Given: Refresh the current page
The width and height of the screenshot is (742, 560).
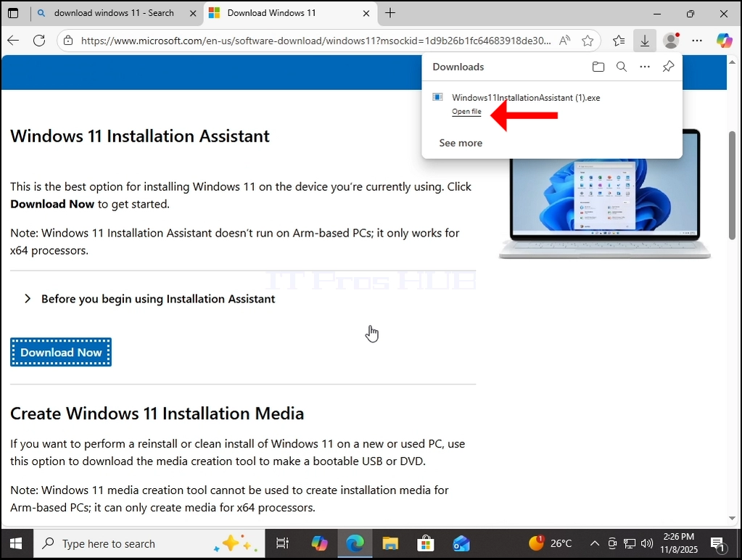Looking at the screenshot, I should 39,40.
